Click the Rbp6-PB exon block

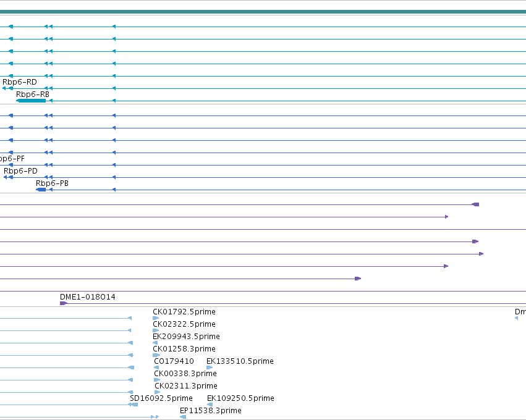[41, 190]
